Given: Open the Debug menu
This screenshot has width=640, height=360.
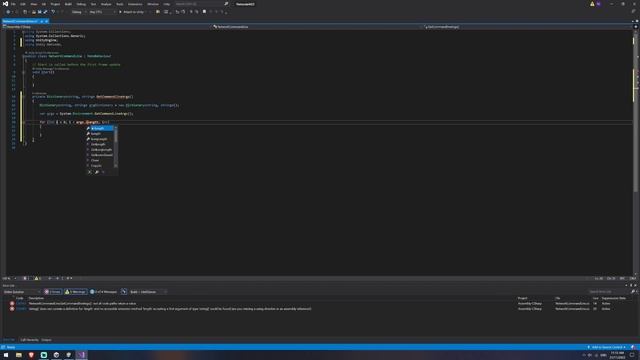Looking at the screenshot, I should [81, 4].
